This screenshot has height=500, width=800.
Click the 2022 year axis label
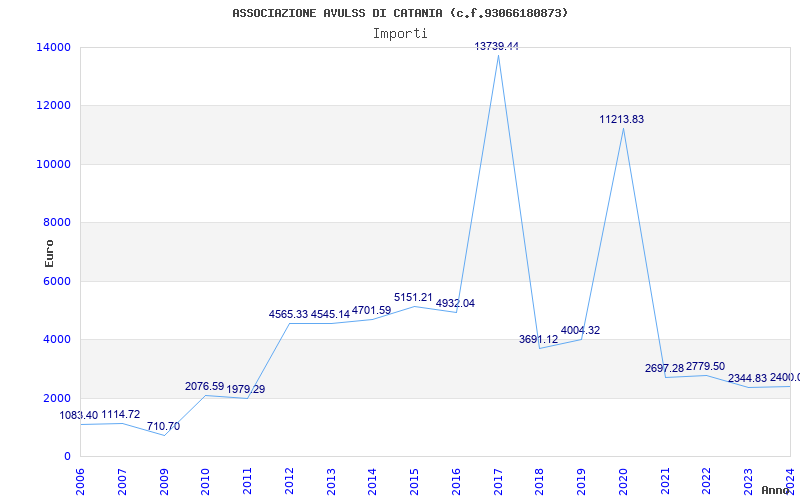click(x=707, y=481)
